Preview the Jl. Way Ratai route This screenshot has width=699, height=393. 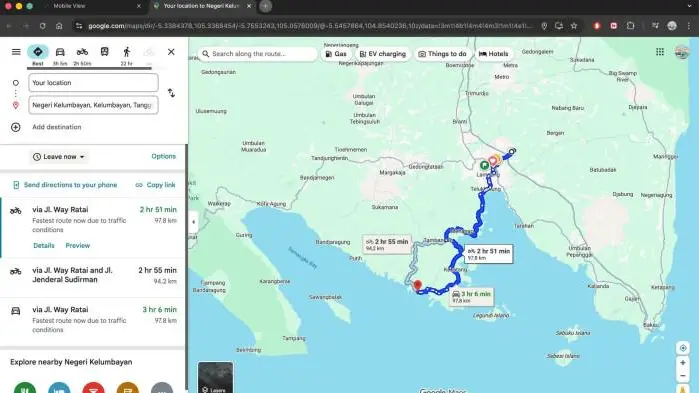tap(78, 246)
